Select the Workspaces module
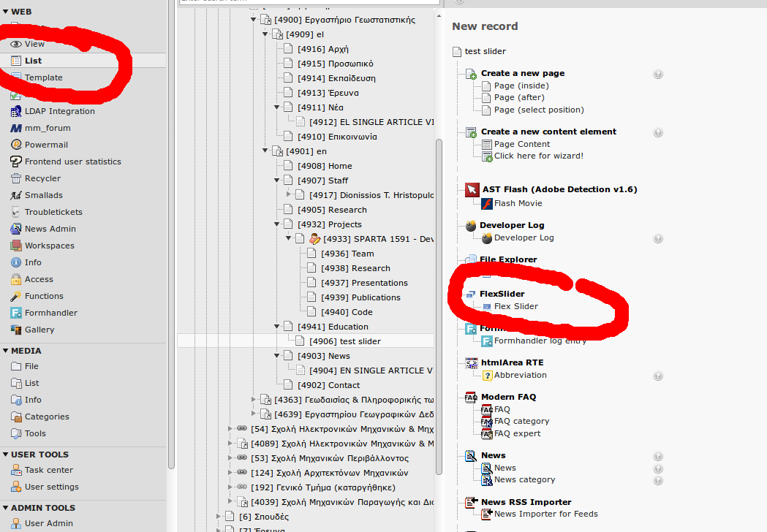Screen dimensions: 767x532 [49, 246]
